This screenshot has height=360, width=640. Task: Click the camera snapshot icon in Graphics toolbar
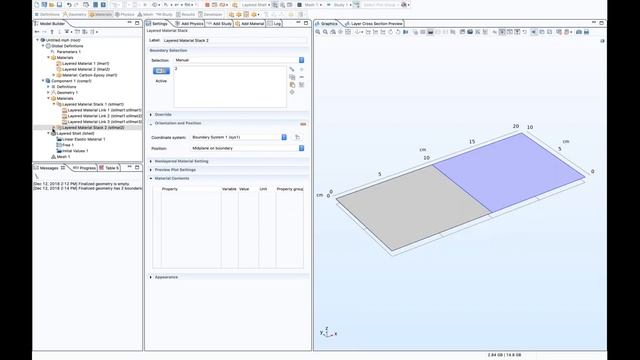pyautogui.click(x=579, y=32)
